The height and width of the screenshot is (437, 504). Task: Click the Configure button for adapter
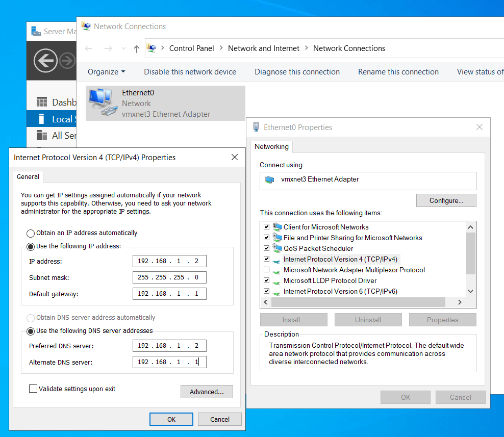point(446,200)
